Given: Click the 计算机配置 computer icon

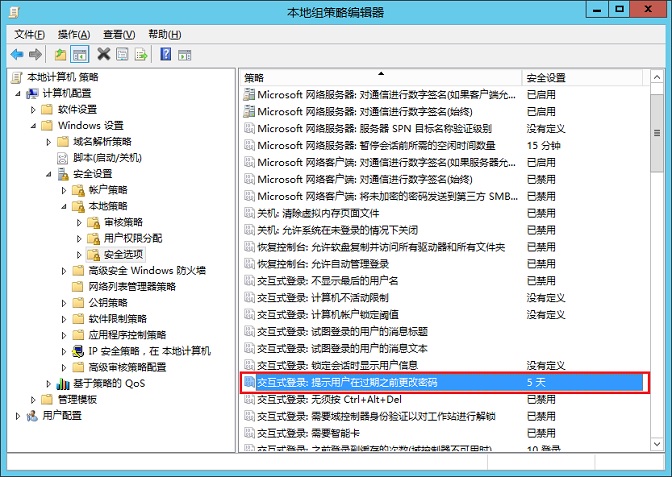Looking at the screenshot, I should pyautogui.click(x=33, y=93).
